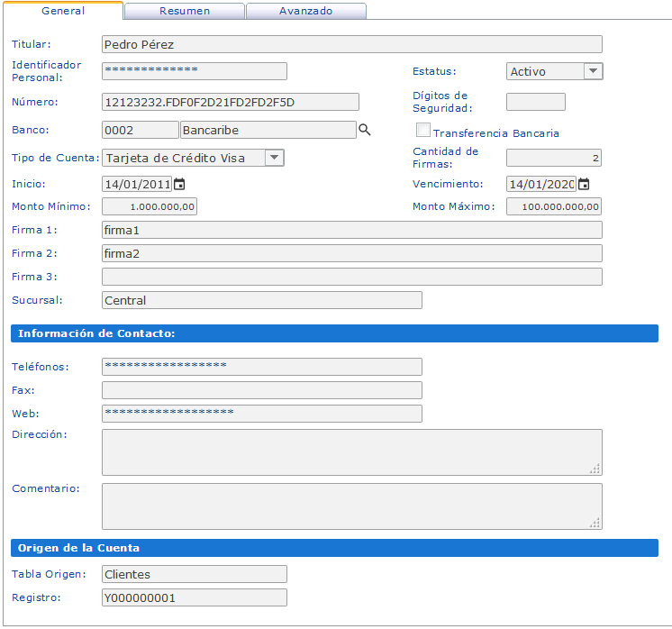Click the Cantidad de Firmas field
The width and height of the screenshot is (672, 629).
553,159
